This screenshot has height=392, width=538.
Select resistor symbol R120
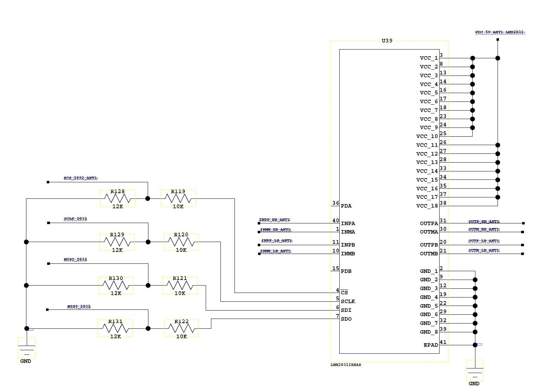click(x=181, y=242)
